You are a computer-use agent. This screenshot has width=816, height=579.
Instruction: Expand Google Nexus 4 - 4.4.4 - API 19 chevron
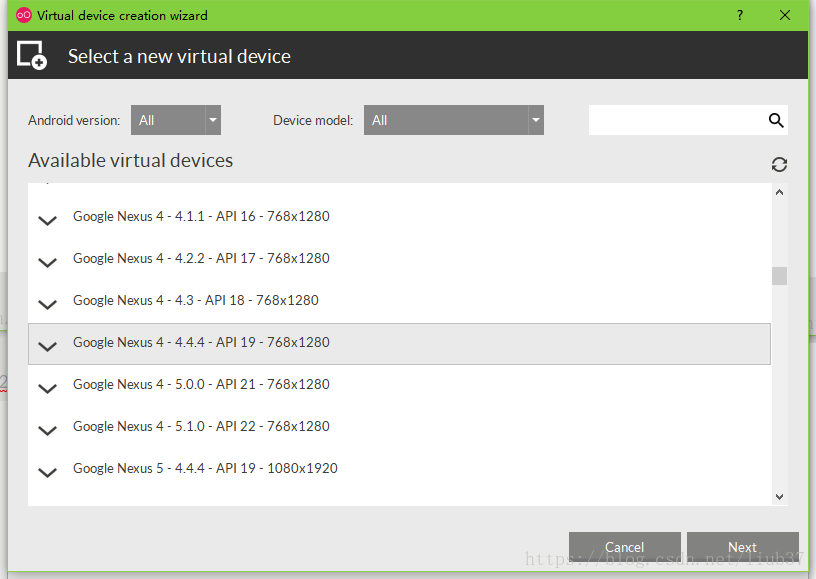tap(47, 346)
